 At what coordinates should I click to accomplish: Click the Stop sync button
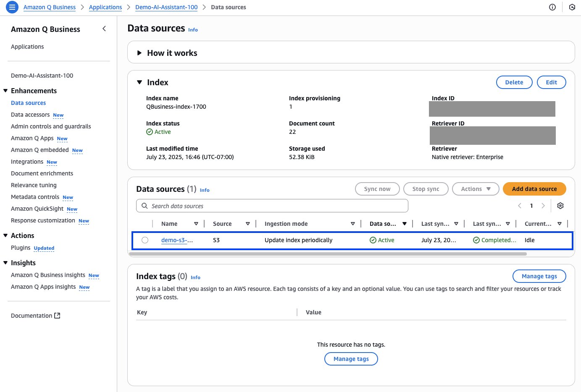[x=426, y=189]
